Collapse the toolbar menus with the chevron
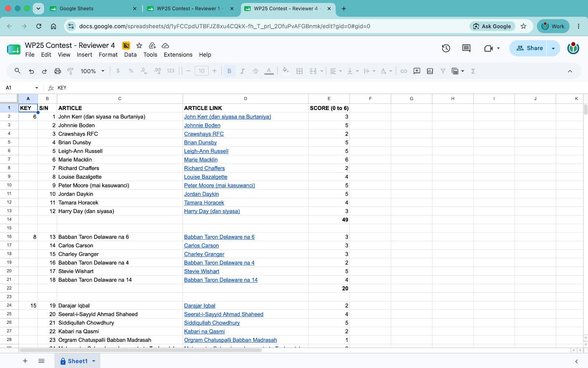 pos(570,71)
